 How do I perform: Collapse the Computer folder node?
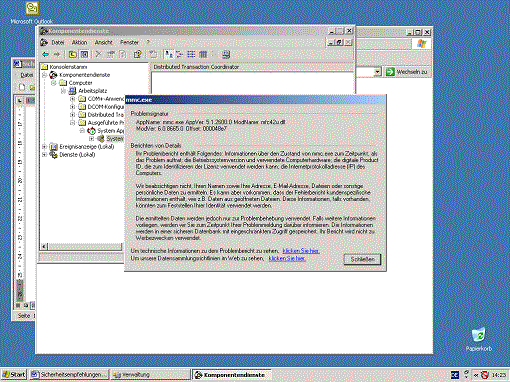coord(54,83)
